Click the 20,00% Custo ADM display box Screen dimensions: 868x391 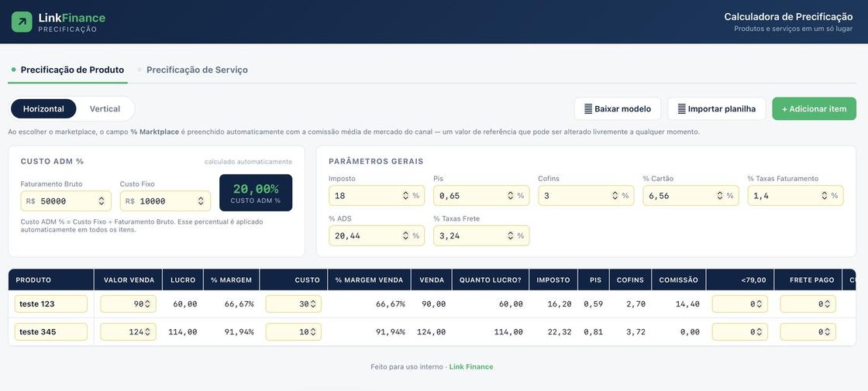coord(256,193)
